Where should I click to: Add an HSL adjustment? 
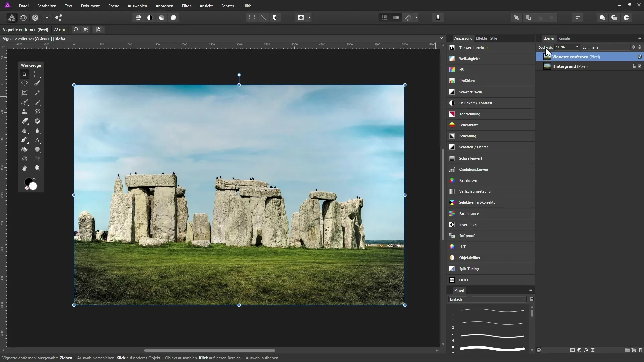point(491,70)
